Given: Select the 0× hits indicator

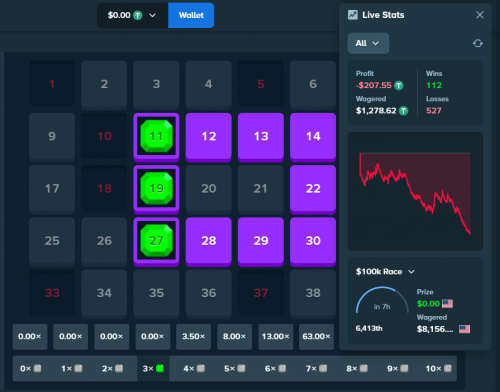Looking at the screenshot, I should coord(30,368).
